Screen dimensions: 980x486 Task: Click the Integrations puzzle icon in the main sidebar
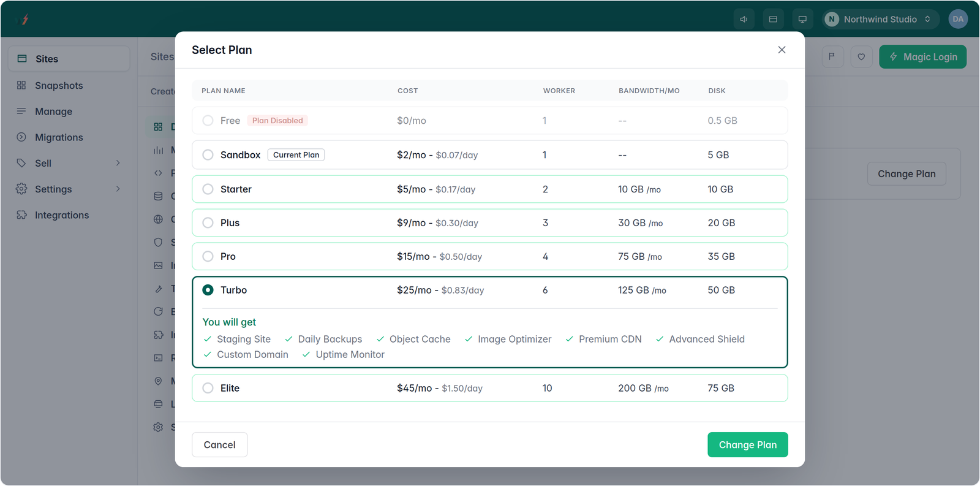tap(21, 215)
